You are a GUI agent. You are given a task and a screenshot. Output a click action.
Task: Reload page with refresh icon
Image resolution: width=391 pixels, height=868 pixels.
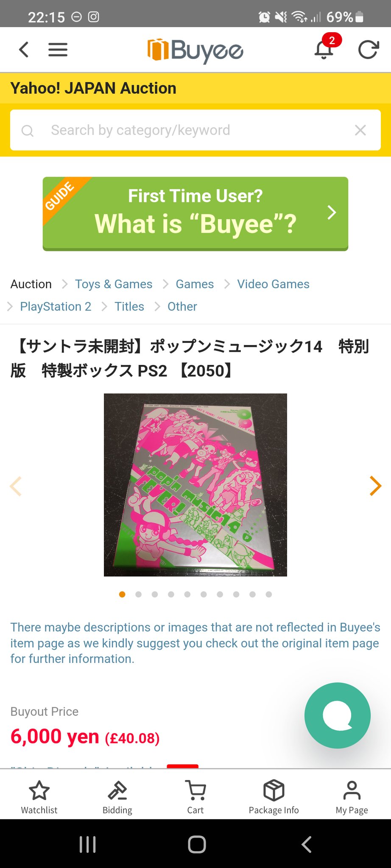[x=368, y=50]
